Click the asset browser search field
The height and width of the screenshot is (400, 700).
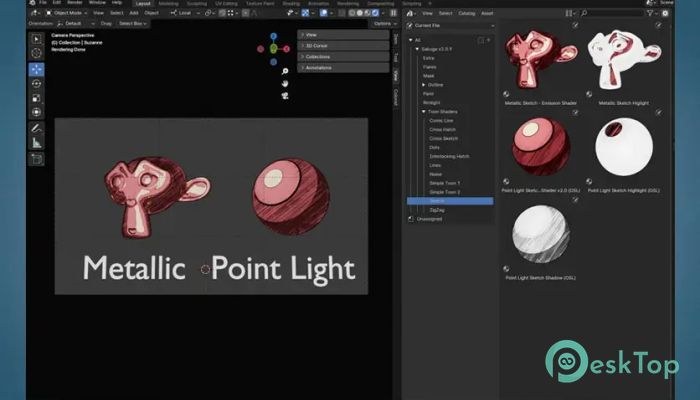611,13
